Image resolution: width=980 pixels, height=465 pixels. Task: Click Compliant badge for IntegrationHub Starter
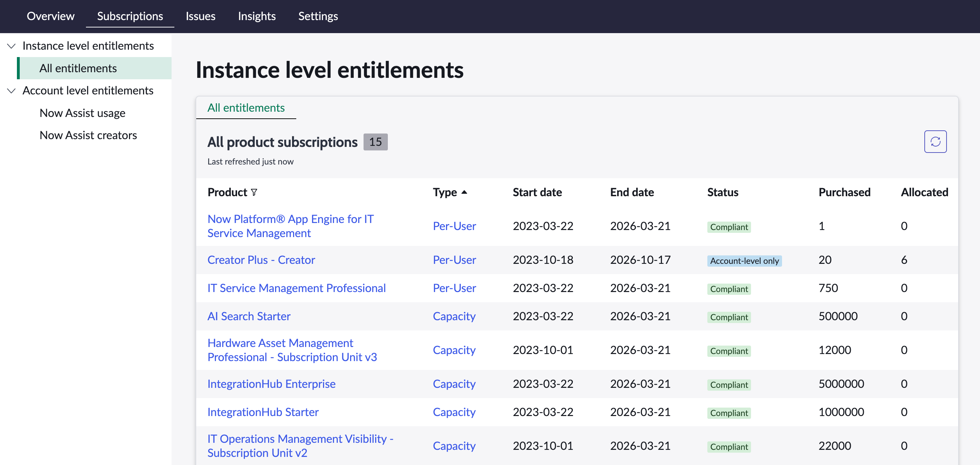pyautogui.click(x=729, y=413)
